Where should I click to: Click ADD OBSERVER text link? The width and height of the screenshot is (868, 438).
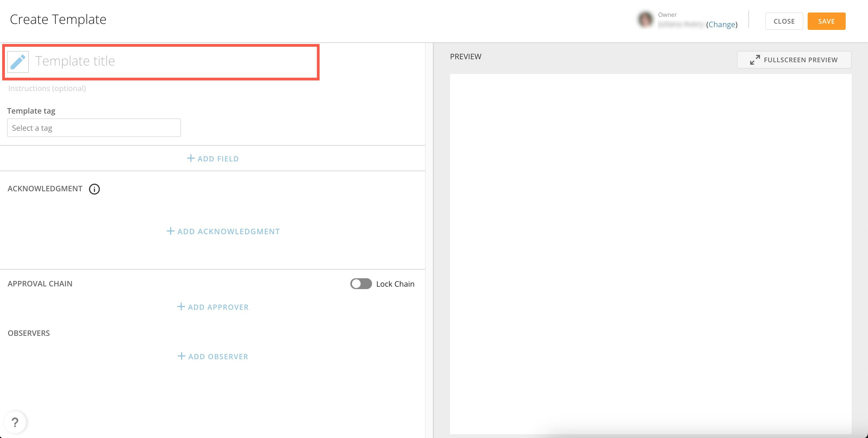coord(218,356)
